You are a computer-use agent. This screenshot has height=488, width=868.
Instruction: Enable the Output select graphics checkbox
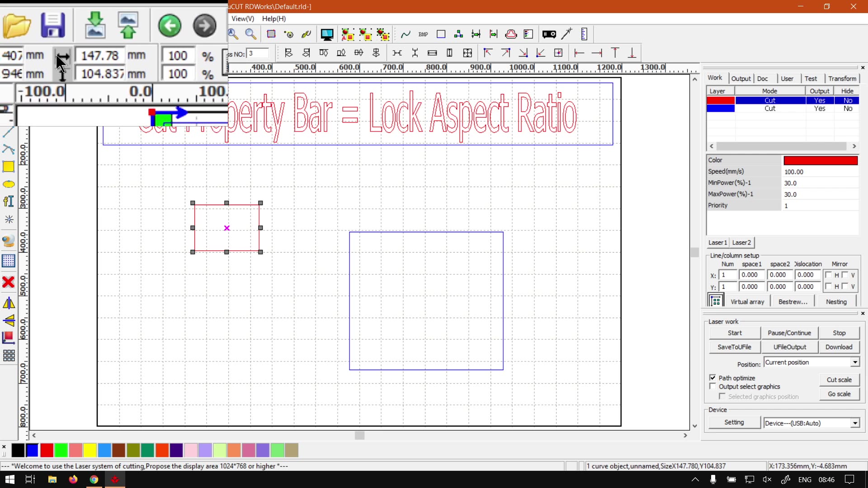713,387
